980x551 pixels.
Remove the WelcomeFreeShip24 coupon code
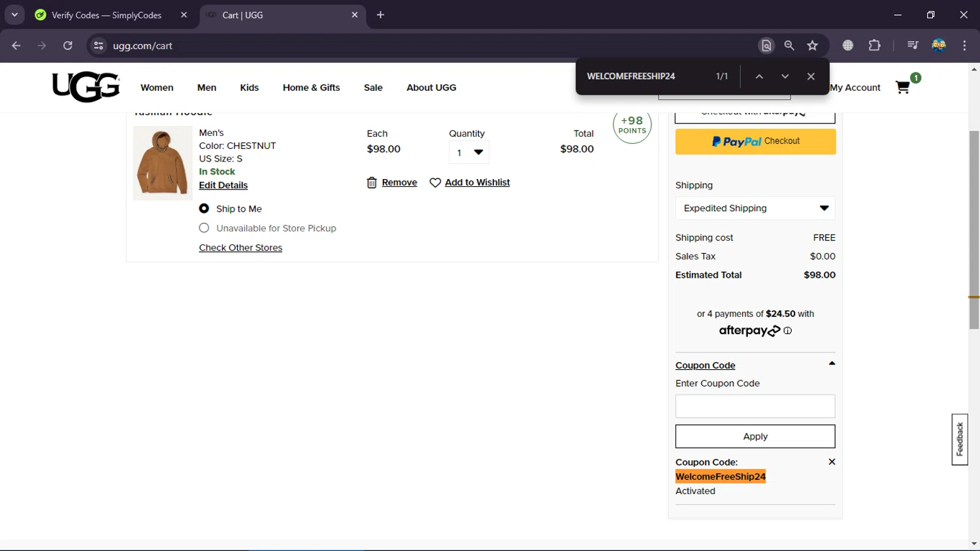coord(832,461)
